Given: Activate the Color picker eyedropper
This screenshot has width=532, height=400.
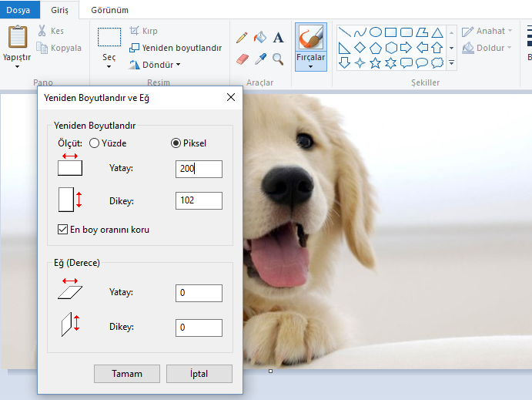Looking at the screenshot, I should click(x=260, y=59).
